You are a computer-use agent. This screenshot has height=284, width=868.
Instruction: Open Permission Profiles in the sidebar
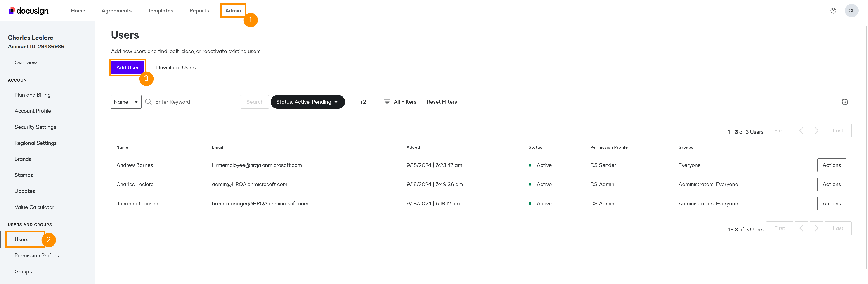(x=36, y=255)
